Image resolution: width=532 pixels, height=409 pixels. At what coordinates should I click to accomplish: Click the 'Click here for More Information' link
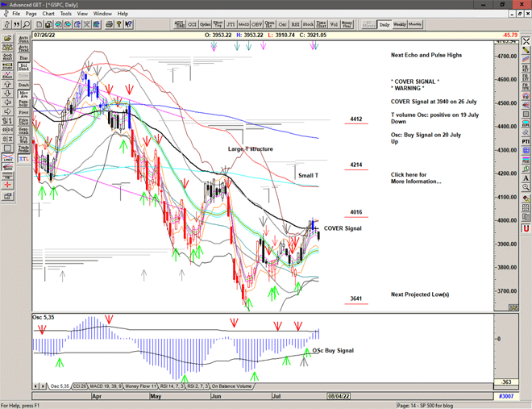416,178
